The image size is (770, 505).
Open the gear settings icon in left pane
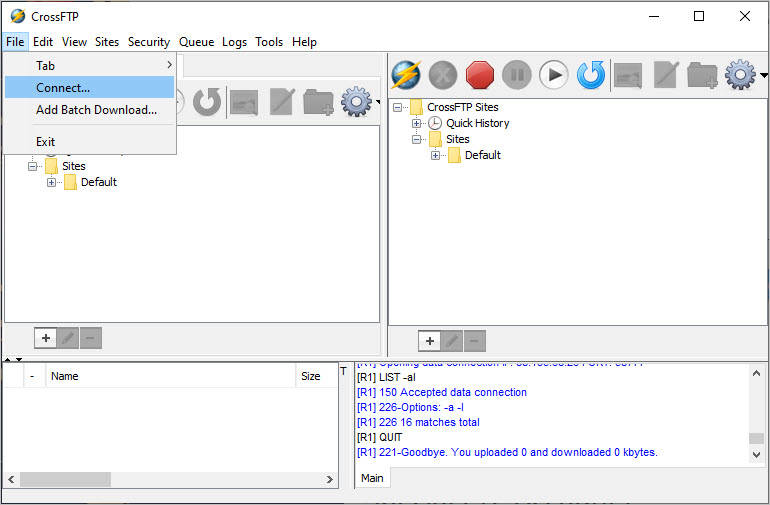pos(356,101)
